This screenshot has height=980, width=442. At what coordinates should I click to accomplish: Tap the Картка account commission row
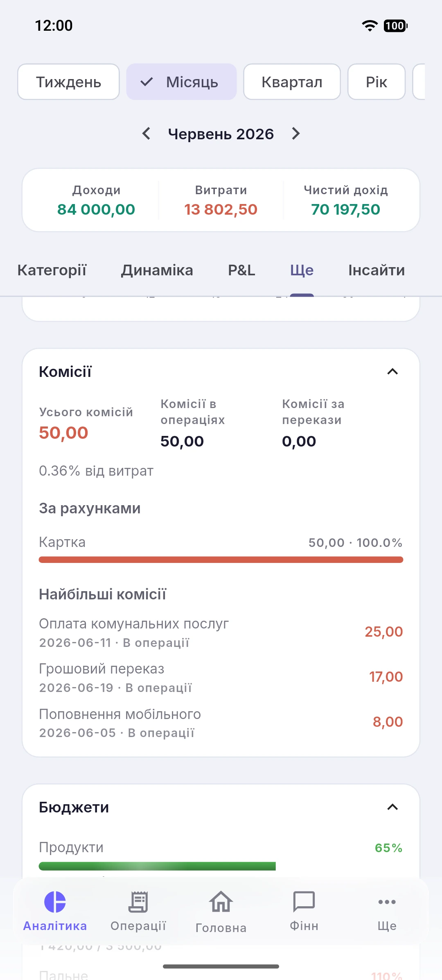221,549
